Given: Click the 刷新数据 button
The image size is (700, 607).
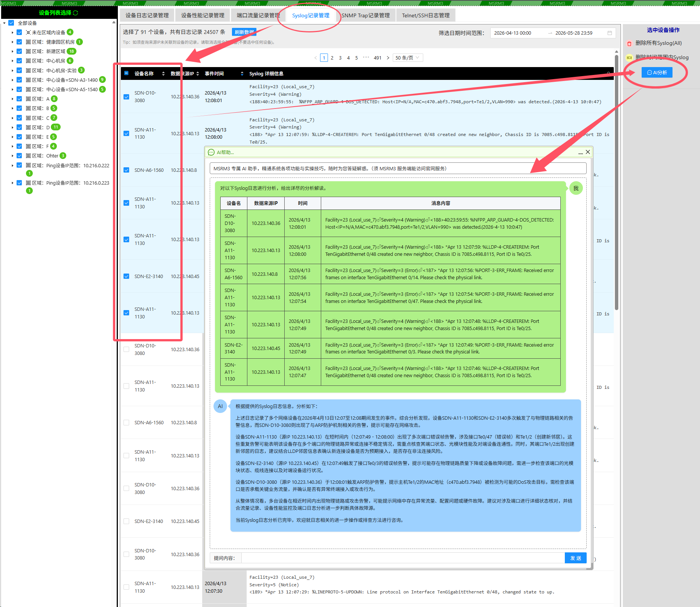Looking at the screenshot, I should click(244, 32).
